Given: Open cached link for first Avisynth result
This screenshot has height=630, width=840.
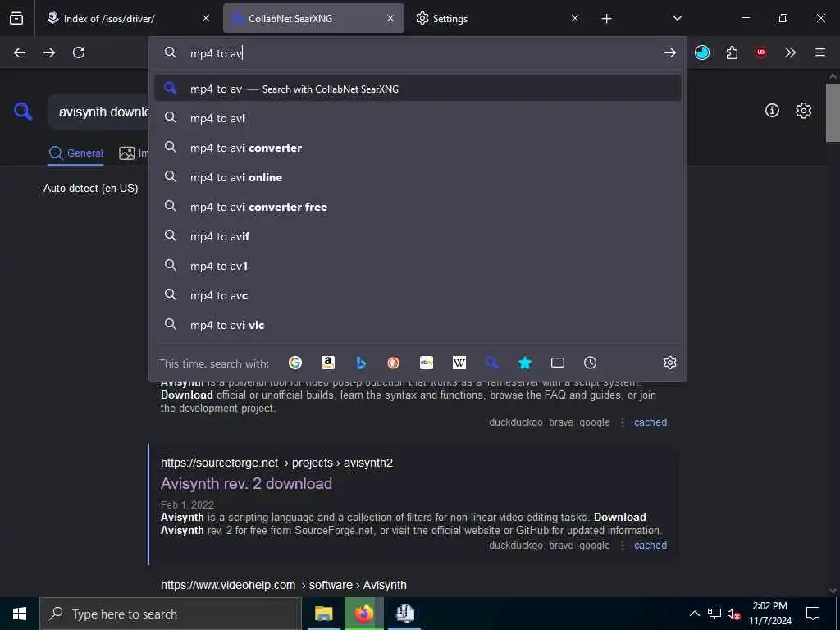Looking at the screenshot, I should point(651,422).
